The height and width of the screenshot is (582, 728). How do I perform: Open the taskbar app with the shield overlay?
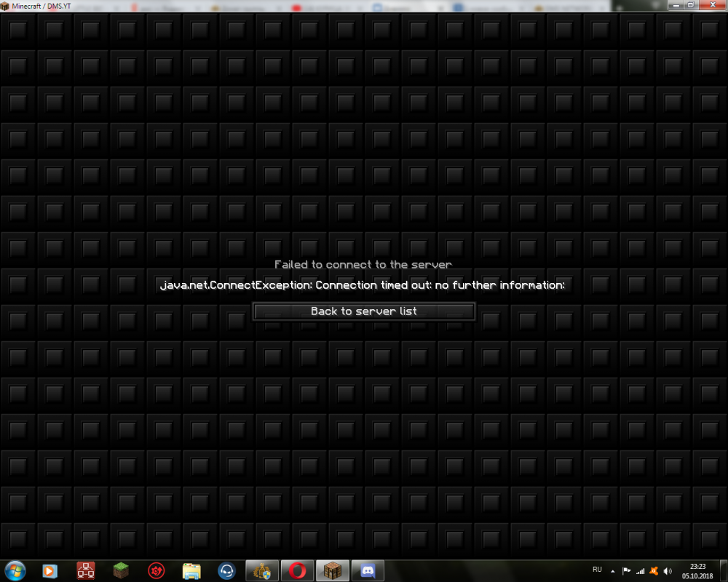(x=262, y=570)
